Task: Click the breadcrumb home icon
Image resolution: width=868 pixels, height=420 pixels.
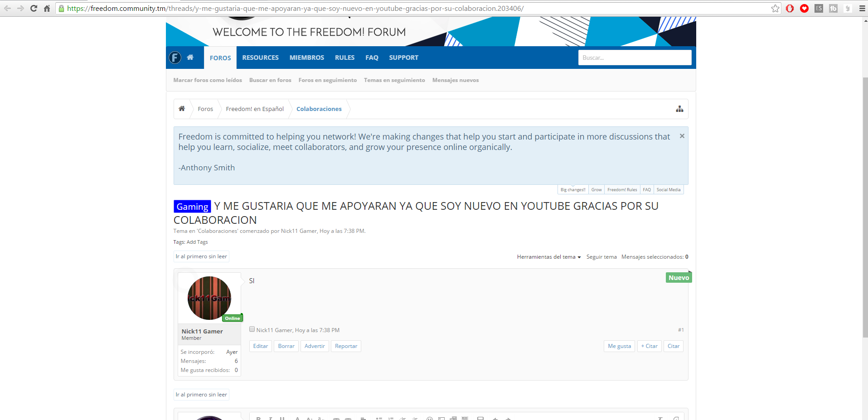Action: [182, 109]
